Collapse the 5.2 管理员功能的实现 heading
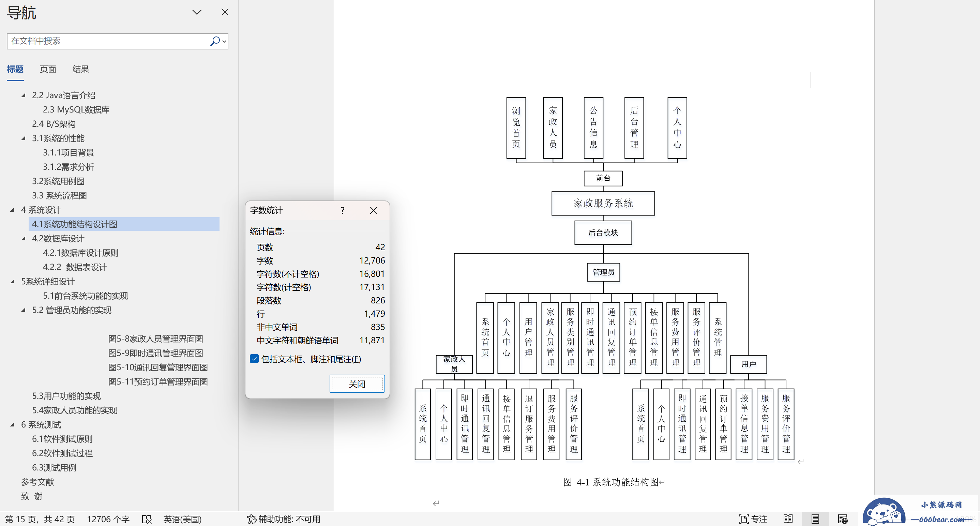The height and width of the screenshot is (526, 980). [24, 310]
